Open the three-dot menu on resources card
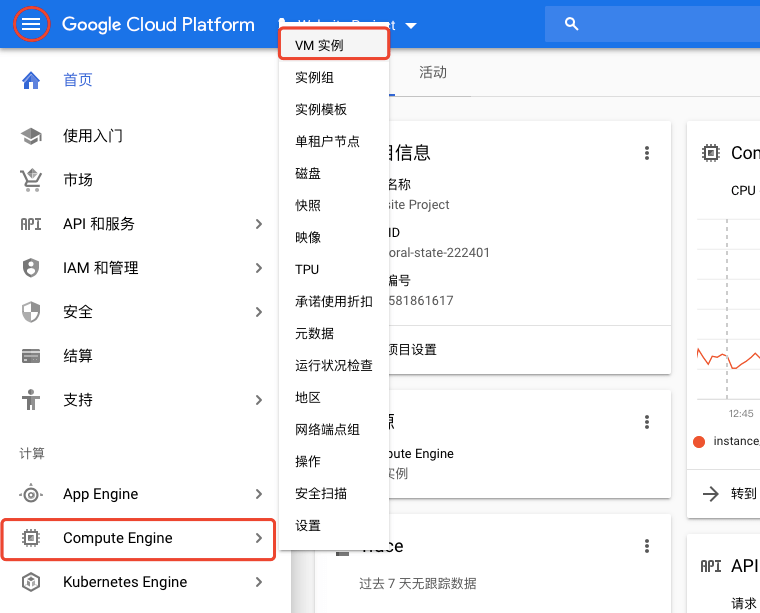Image resolution: width=760 pixels, height=613 pixels. click(647, 422)
